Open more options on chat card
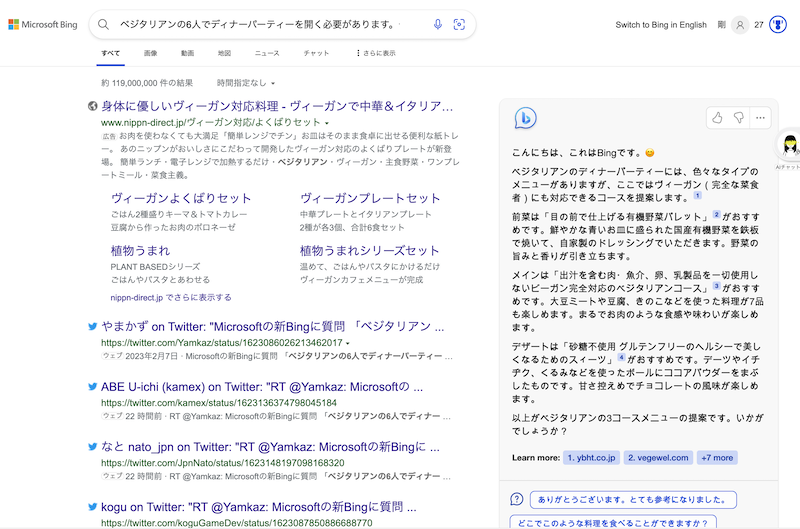The height and width of the screenshot is (529, 800). click(760, 118)
